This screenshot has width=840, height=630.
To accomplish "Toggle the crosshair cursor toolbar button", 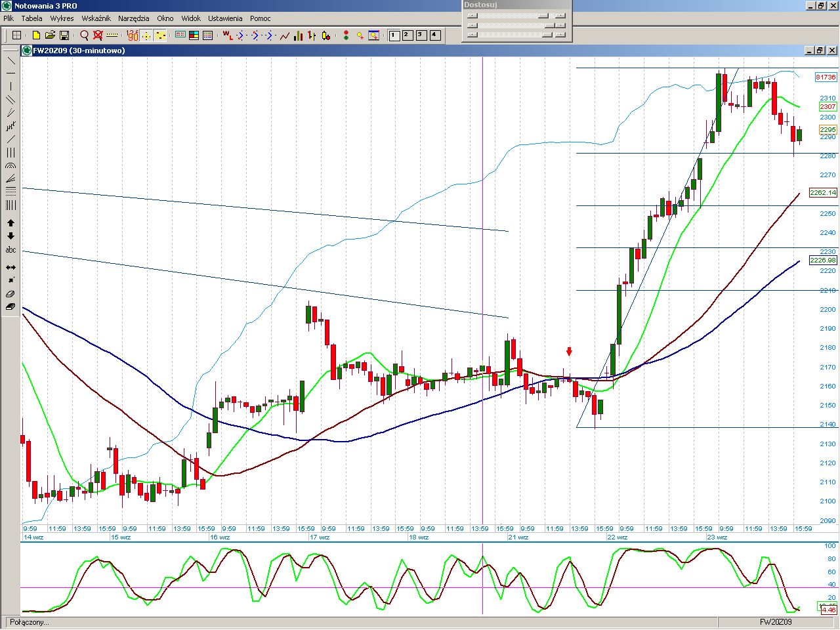I will coord(146,35).
